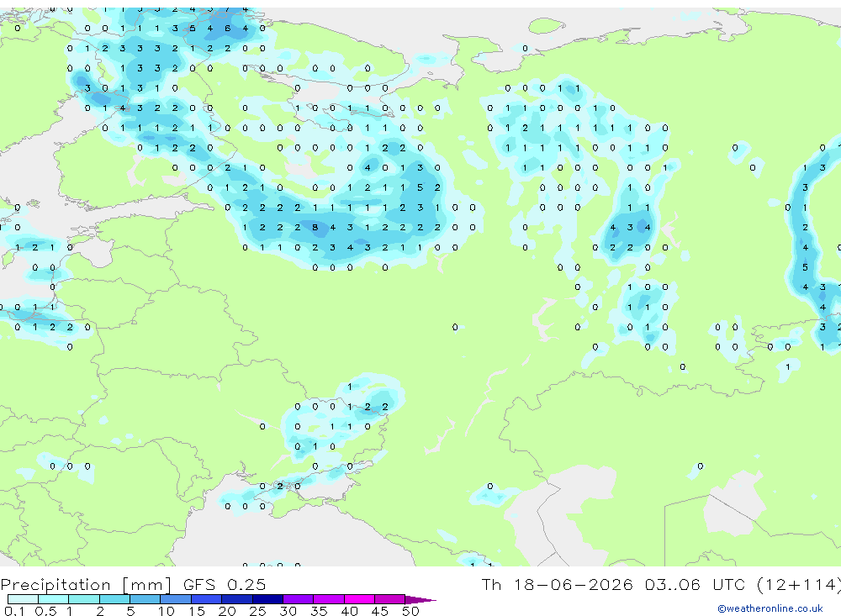Select the 30–35 mm violet legend swatch
Image resolution: width=841 pixels, height=616 pixels.
pyautogui.click(x=299, y=599)
